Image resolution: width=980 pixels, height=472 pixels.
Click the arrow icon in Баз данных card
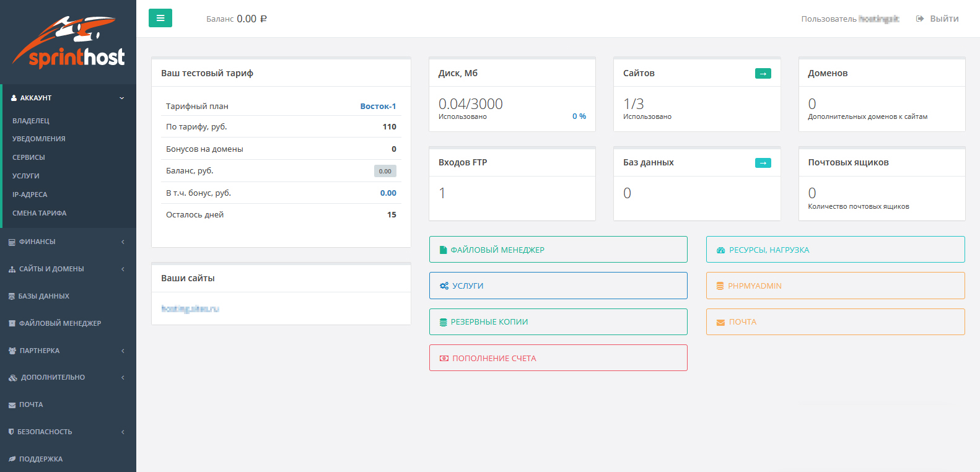[x=763, y=163]
